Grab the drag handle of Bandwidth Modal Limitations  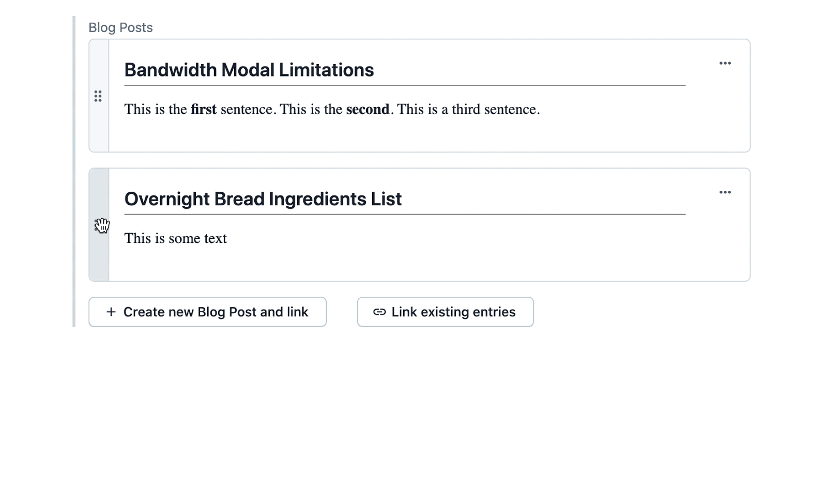click(x=98, y=96)
